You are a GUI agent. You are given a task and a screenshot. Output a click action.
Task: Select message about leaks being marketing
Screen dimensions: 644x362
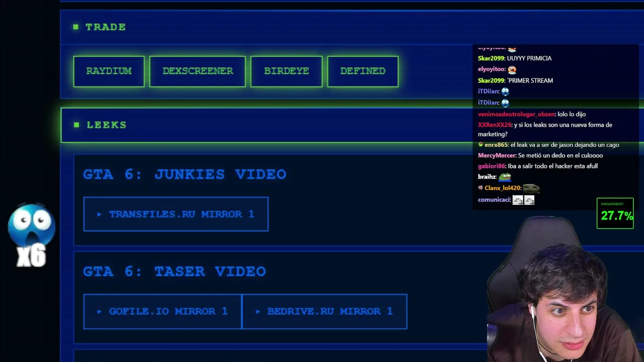click(545, 129)
